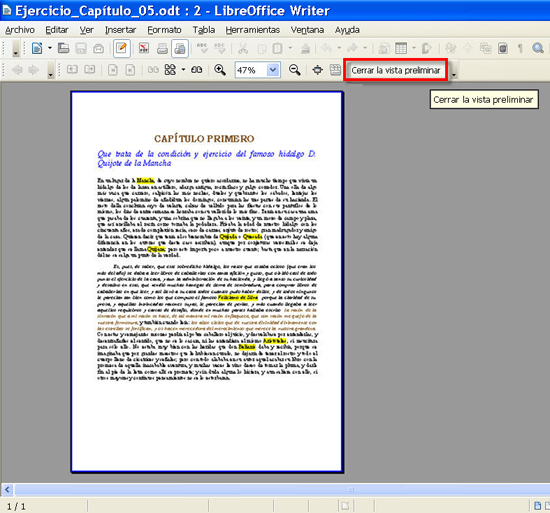
Task: Open the Insertar menu
Action: pos(120,30)
